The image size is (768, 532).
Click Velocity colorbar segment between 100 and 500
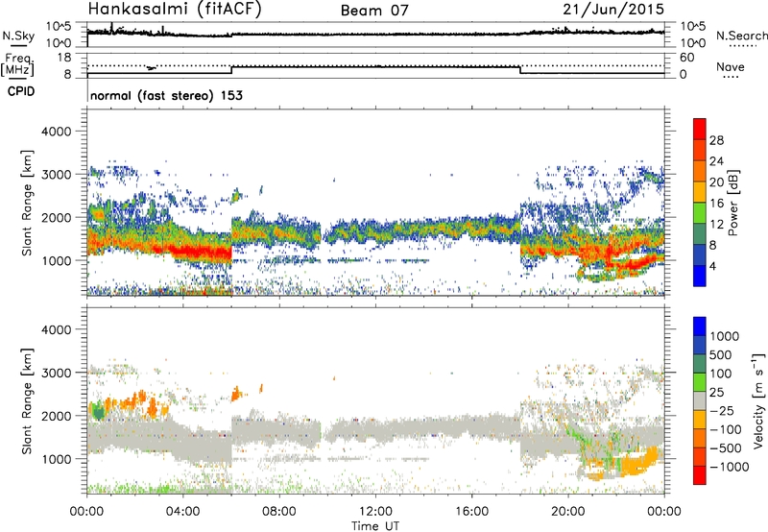tap(699, 364)
